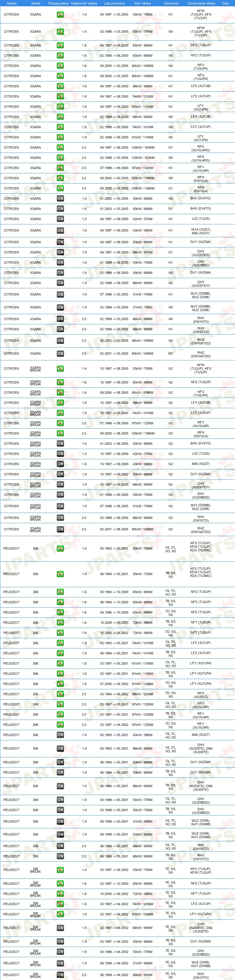
Task: Select the ON icon in Xsara Break DJY (XUD9A) row
Action: (x=60, y=475)
